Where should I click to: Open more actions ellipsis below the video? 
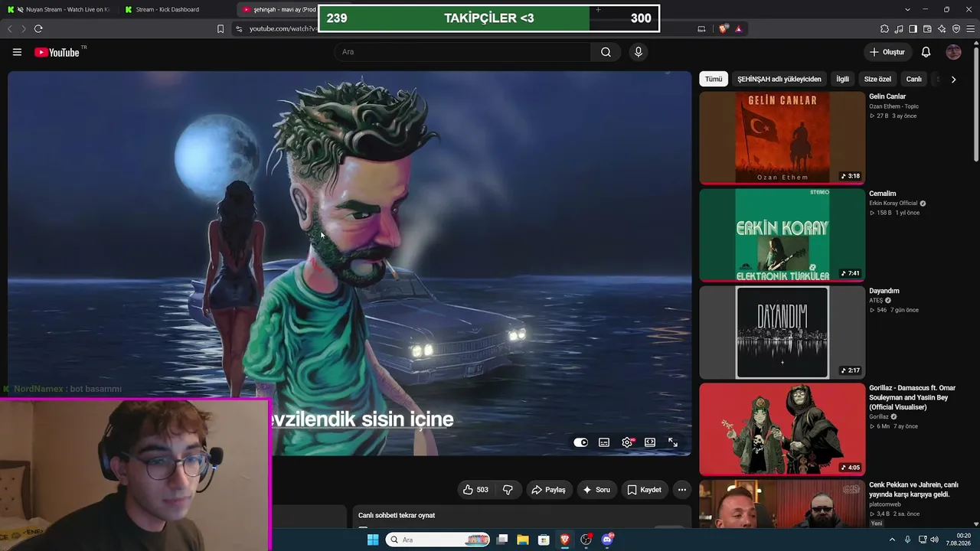682,490
